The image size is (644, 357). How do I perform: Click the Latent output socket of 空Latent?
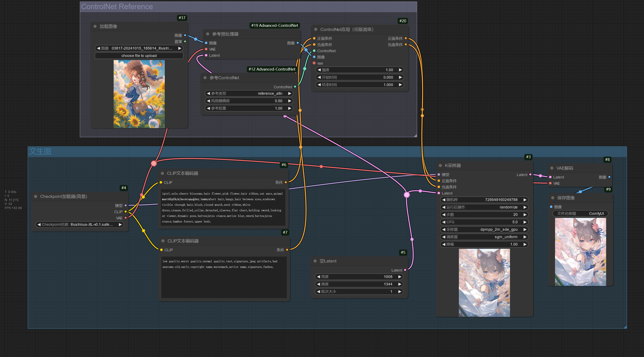[x=405, y=270]
